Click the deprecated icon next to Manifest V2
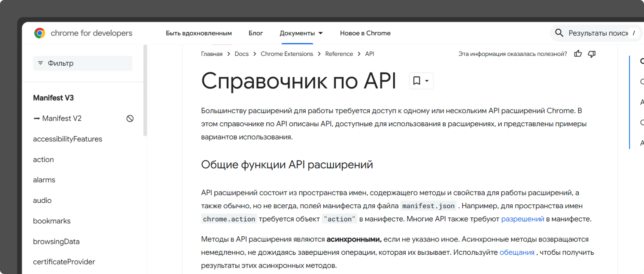Image resolution: width=644 pixels, height=274 pixels. click(x=130, y=119)
